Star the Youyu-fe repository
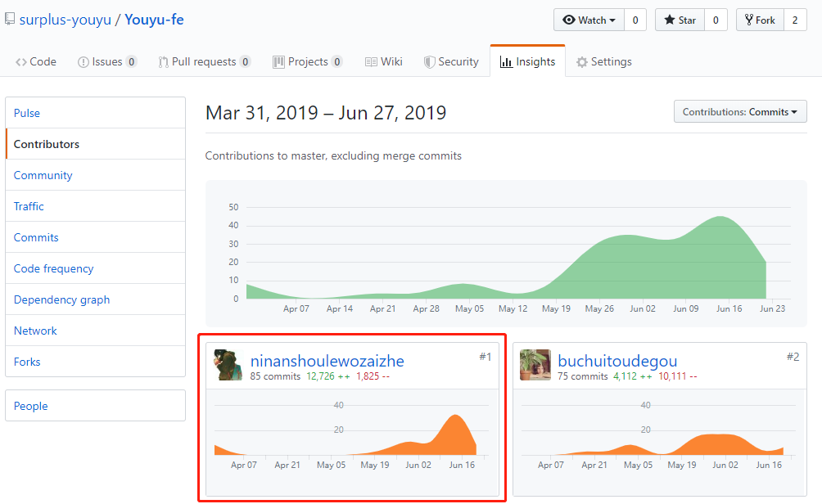The height and width of the screenshot is (504, 822). [680, 20]
